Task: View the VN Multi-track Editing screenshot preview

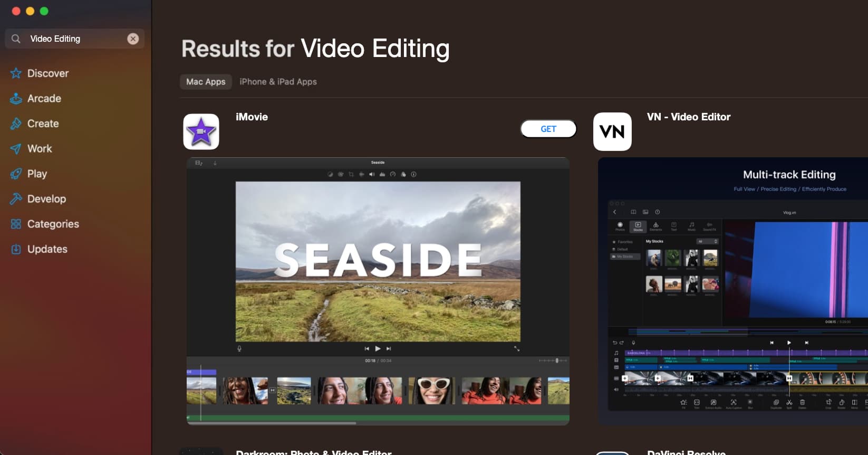Action: click(x=733, y=291)
